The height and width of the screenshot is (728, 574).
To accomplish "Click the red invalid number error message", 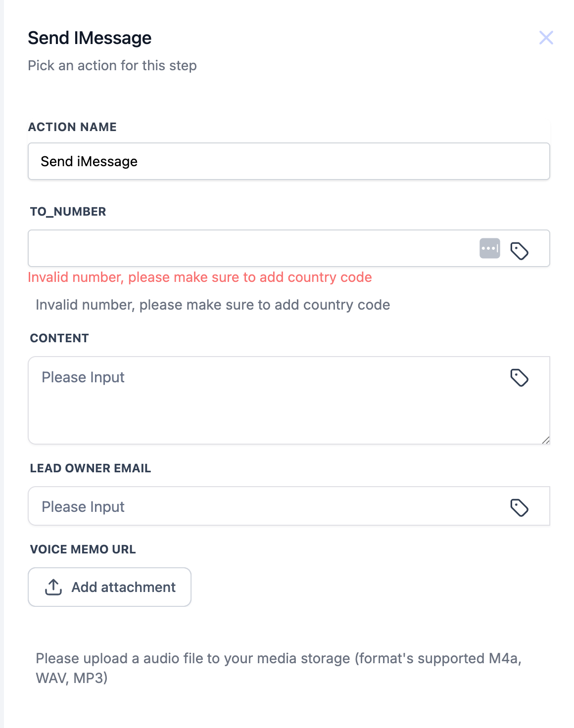I will pos(199,277).
